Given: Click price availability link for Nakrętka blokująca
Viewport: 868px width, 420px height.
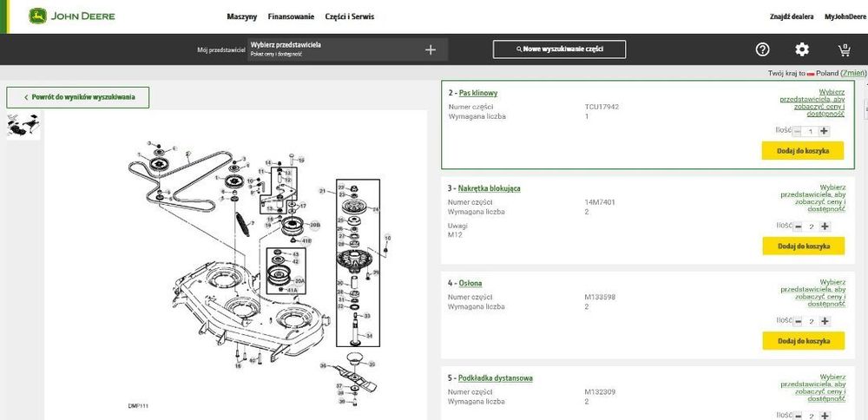Looking at the screenshot, I should (812, 198).
